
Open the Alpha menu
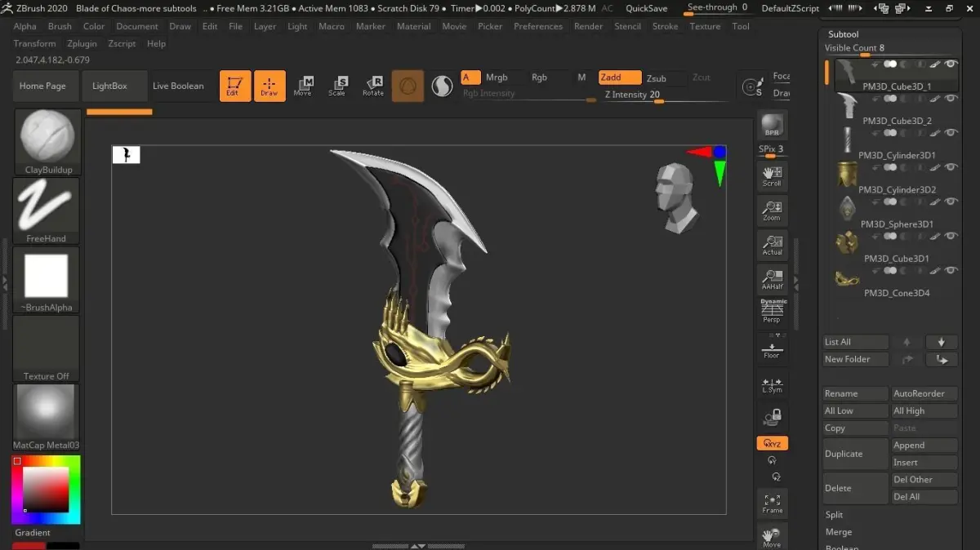pyautogui.click(x=25, y=26)
